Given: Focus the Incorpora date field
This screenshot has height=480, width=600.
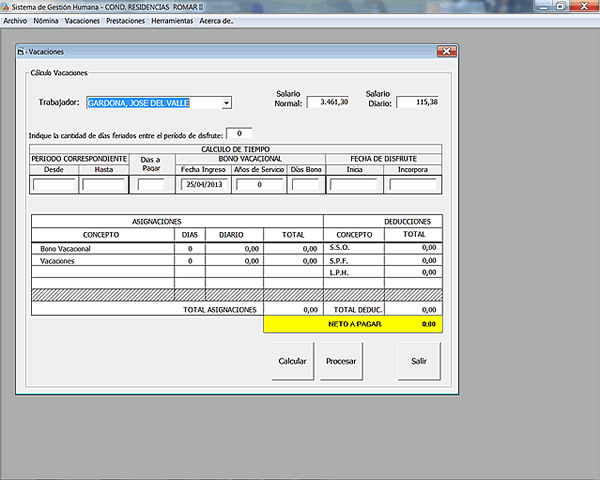Looking at the screenshot, I should (413, 185).
